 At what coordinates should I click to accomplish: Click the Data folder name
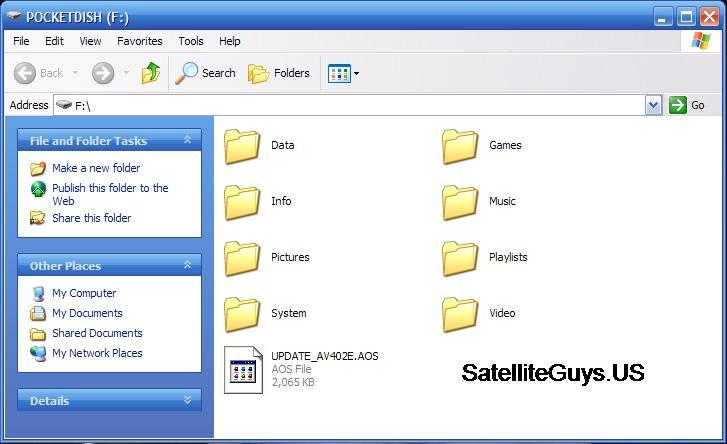[x=283, y=145]
